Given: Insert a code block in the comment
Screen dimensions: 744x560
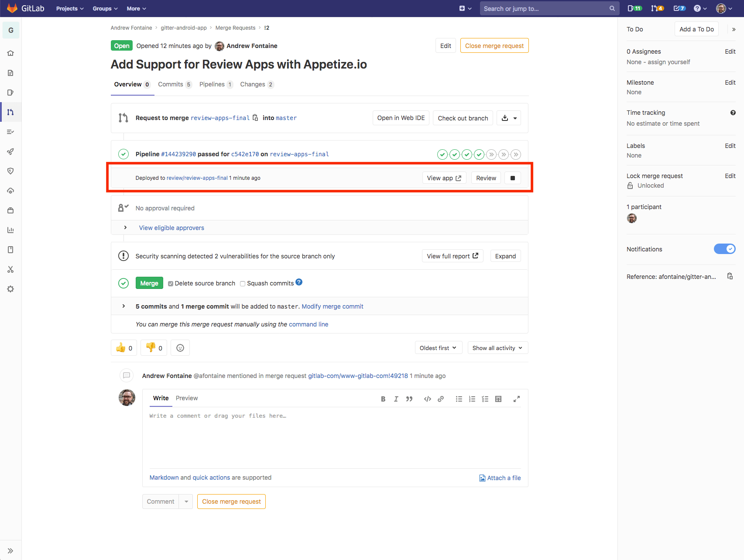Looking at the screenshot, I should [x=427, y=399].
